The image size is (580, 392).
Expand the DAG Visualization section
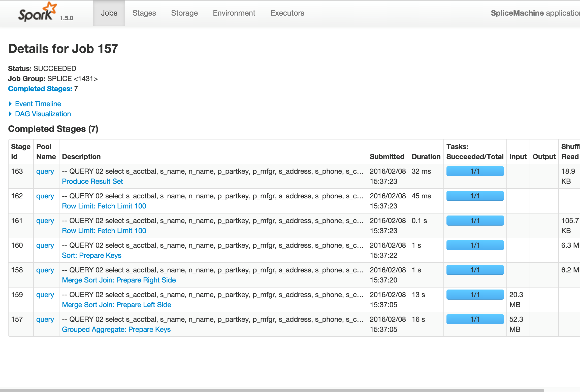click(x=40, y=114)
